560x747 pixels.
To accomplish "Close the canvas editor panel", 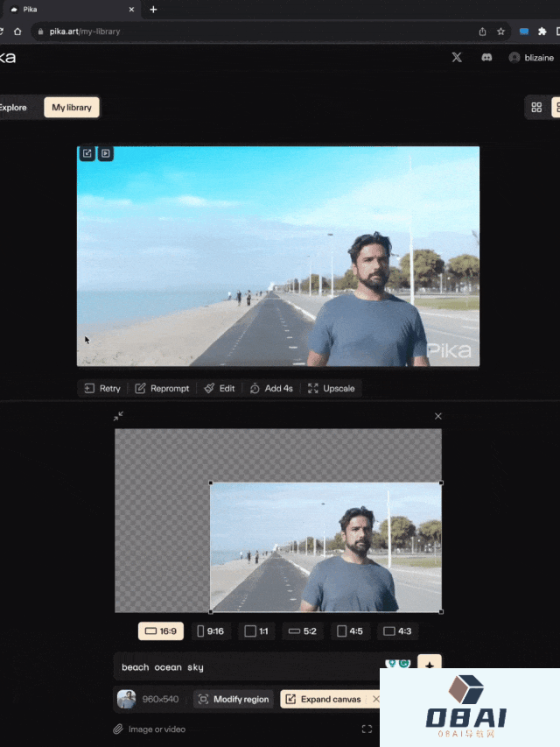I will pos(438,416).
